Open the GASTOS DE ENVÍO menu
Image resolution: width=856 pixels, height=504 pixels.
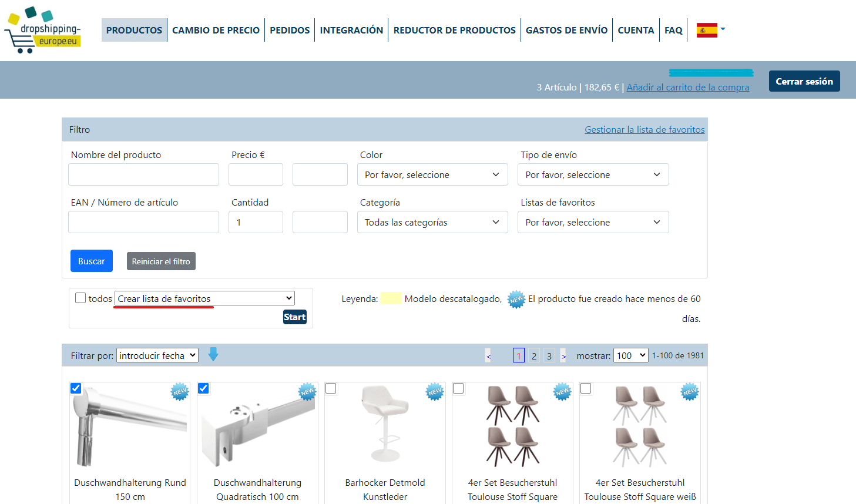click(566, 30)
